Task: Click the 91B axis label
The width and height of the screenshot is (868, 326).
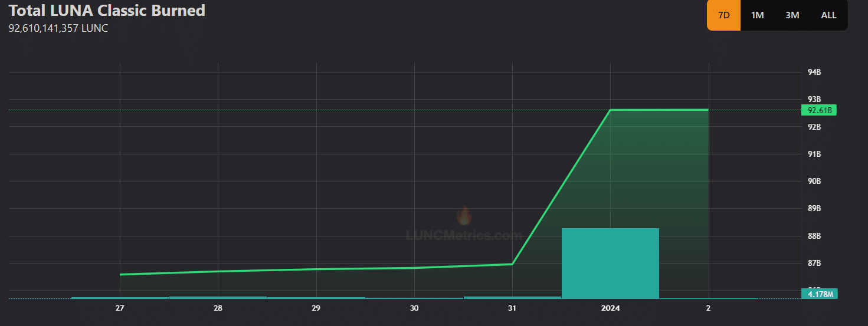Action: pos(814,154)
